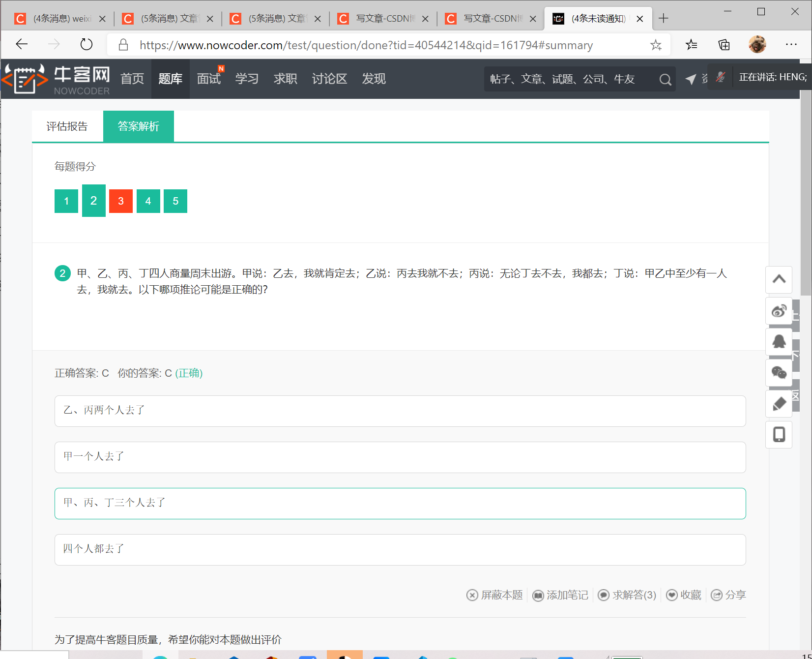The height and width of the screenshot is (659, 812).
Task: Click the site search input field
Action: coord(570,79)
